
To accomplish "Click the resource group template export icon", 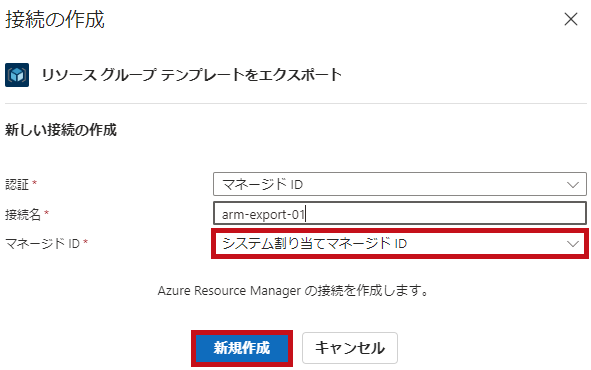I will (x=17, y=75).
